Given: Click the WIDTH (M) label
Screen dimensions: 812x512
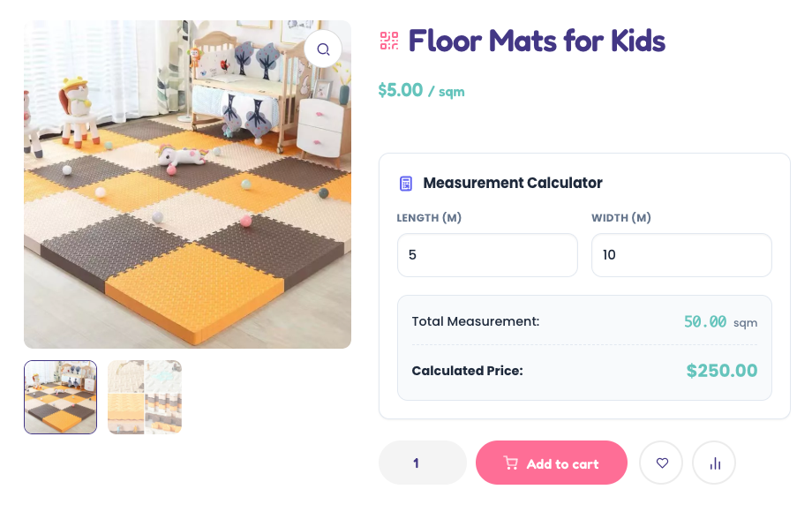Looking at the screenshot, I should pos(621,218).
